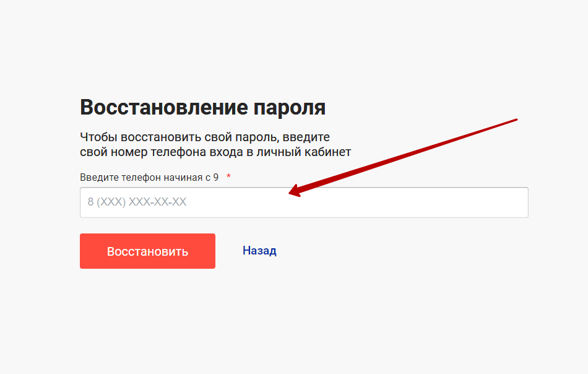Click the phone number input field

click(303, 202)
